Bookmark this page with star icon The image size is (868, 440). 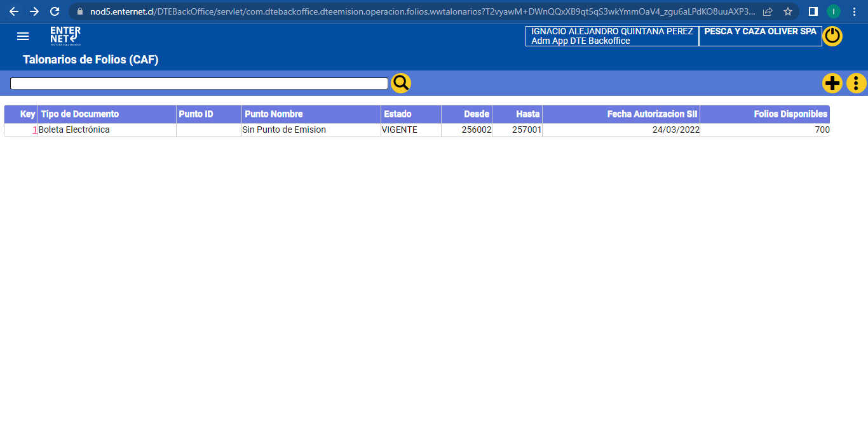[x=788, y=11]
